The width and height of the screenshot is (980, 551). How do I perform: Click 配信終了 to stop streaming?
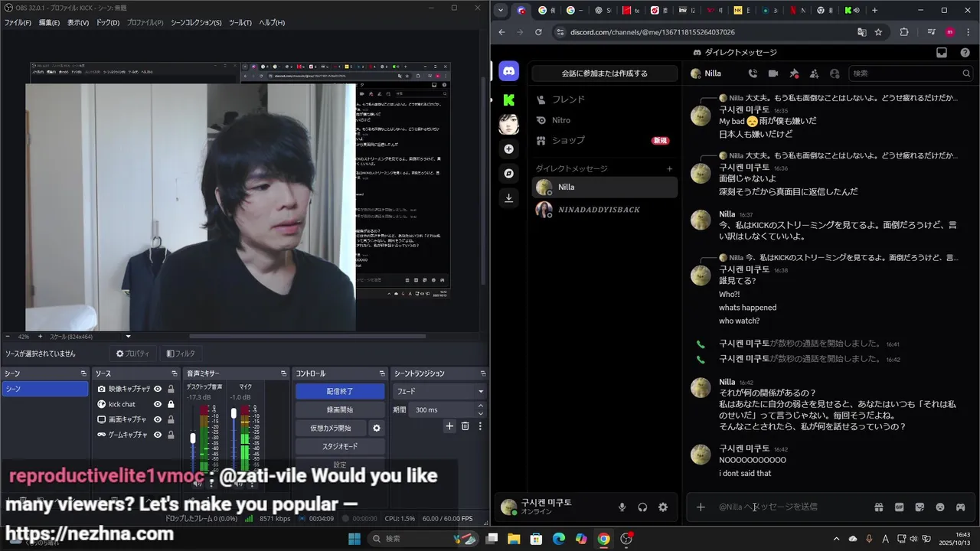tap(340, 391)
